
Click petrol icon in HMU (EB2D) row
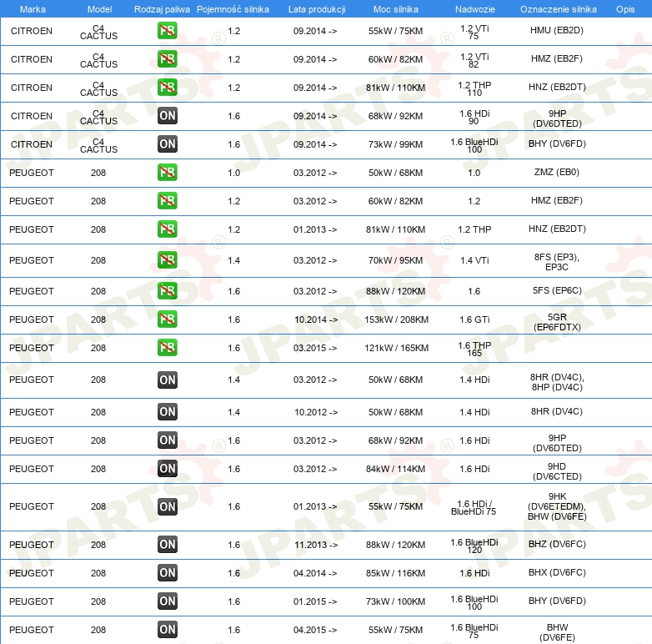pyautogui.click(x=167, y=31)
